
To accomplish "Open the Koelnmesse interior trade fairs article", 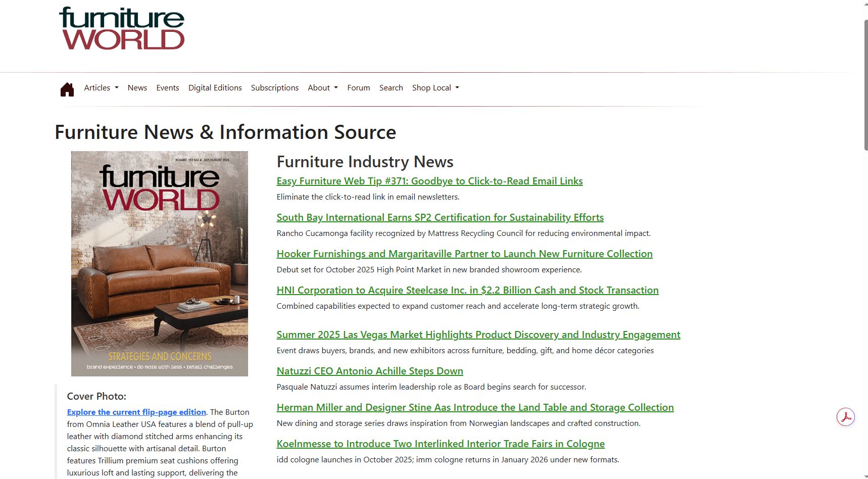I will (x=440, y=443).
